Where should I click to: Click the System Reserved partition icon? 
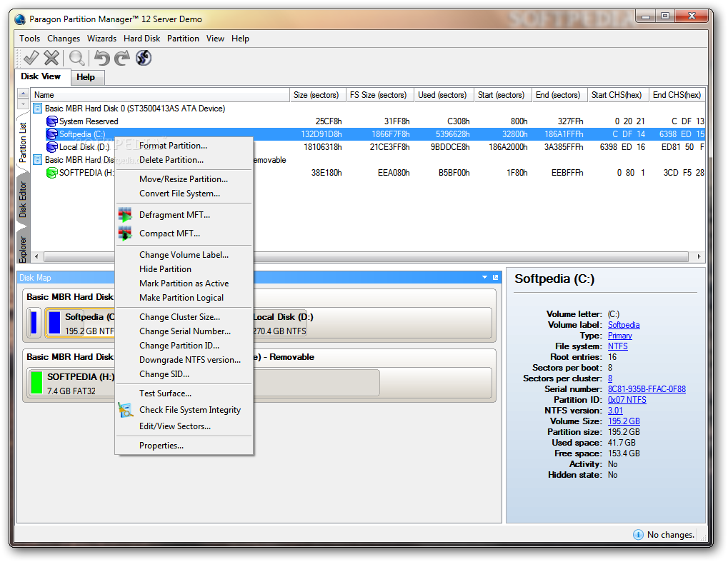51,121
